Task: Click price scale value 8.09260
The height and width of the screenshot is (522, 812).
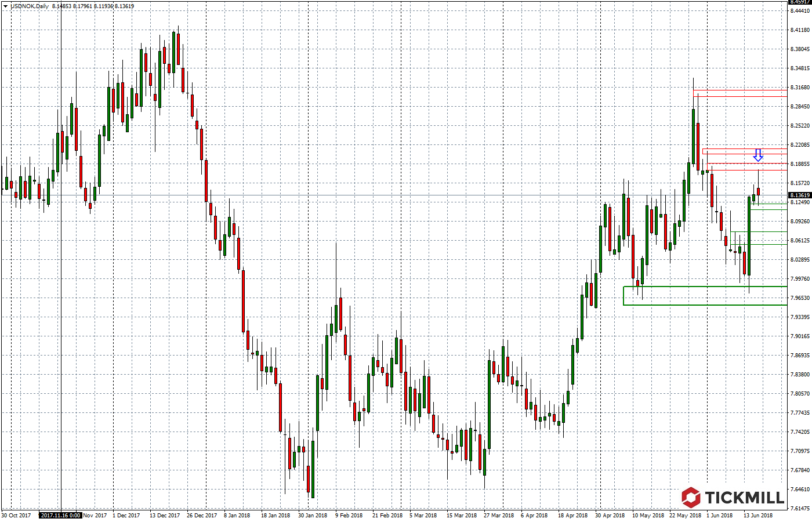Action: tap(800, 222)
